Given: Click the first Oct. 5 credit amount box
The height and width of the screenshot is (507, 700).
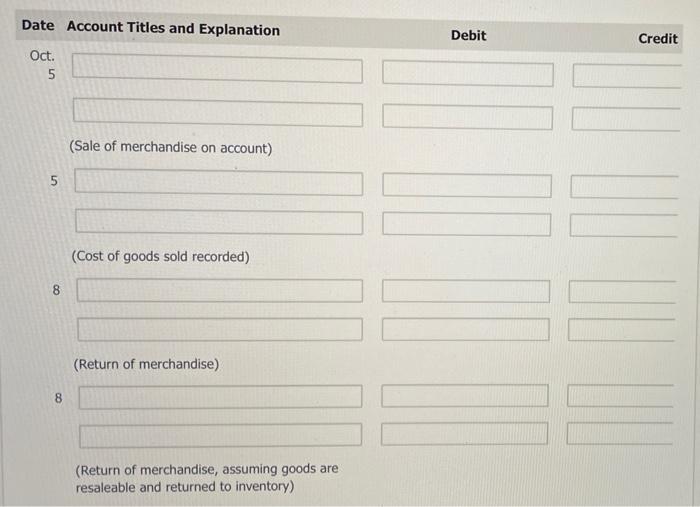Looking at the screenshot, I should pyautogui.click(x=627, y=76).
